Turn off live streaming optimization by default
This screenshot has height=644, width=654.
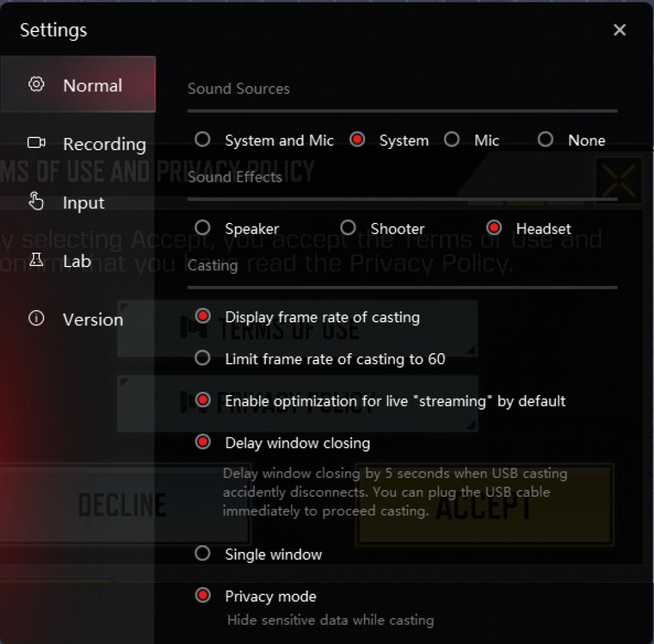pyautogui.click(x=203, y=400)
